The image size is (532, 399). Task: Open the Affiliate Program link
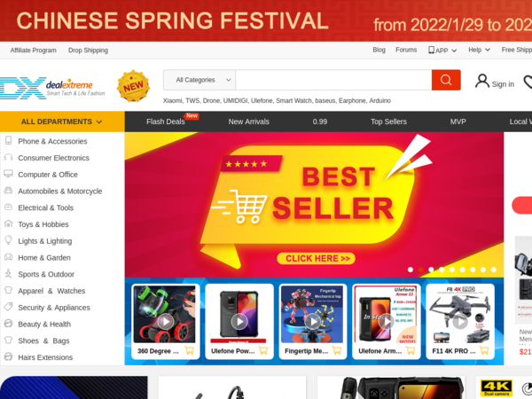(34, 51)
